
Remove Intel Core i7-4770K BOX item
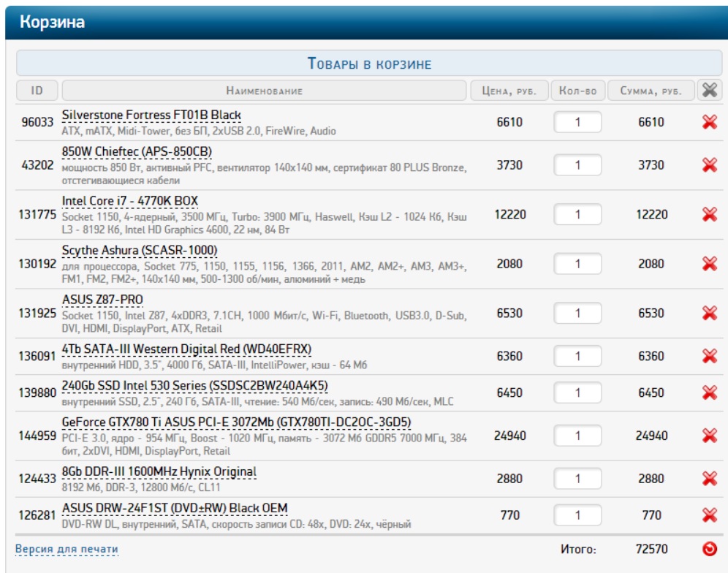tap(710, 215)
